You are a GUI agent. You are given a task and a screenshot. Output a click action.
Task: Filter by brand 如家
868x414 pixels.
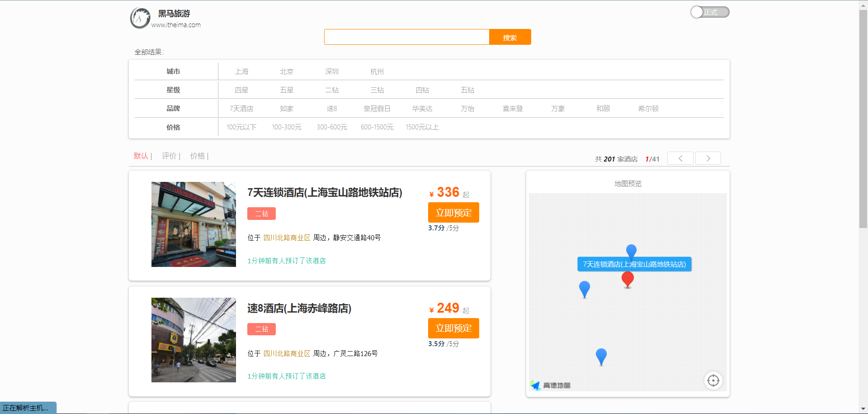(x=287, y=109)
